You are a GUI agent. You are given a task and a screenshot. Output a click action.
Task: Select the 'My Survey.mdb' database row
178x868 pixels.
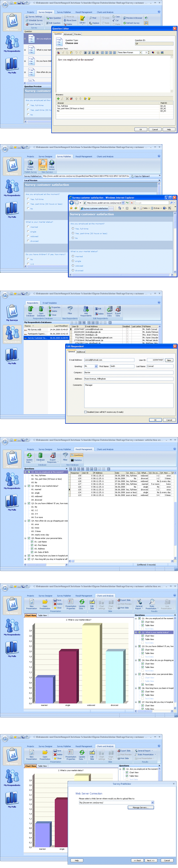click(x=46, y=330)
